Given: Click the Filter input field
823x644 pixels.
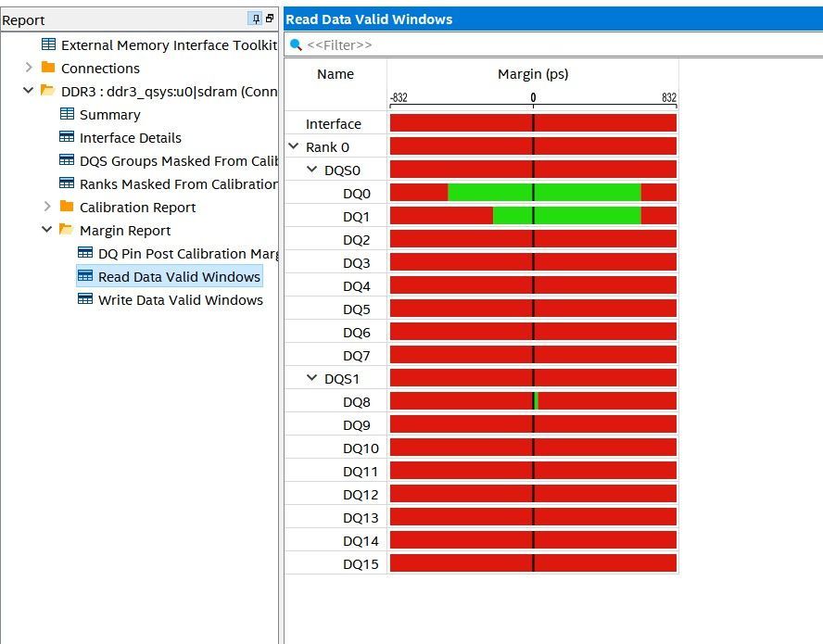Looking at the screenshot, I should [553, 45].
